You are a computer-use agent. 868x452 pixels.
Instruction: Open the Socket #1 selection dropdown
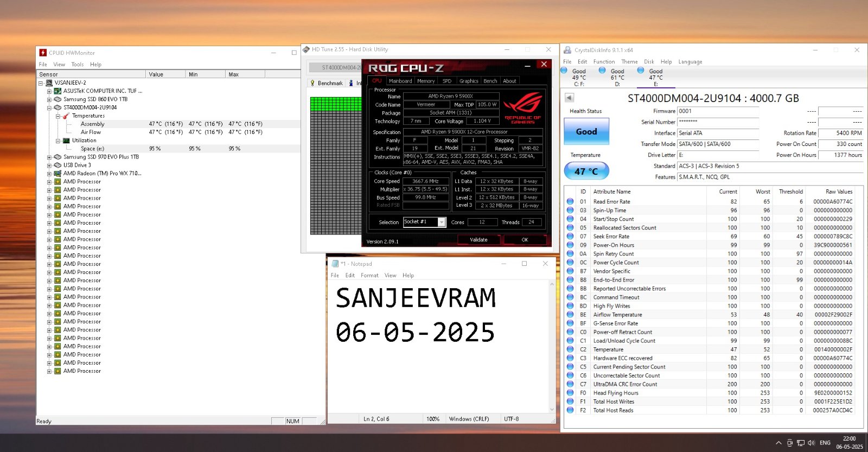point(442,222)
